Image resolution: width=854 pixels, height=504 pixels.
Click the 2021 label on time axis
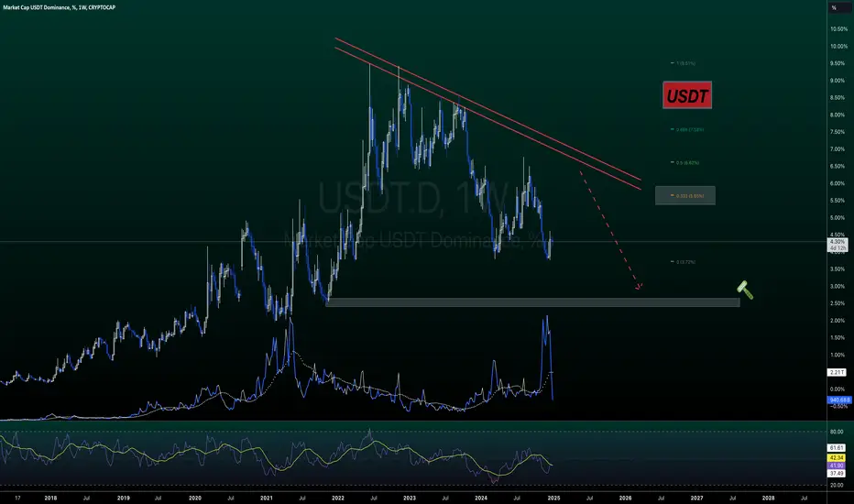tap(267, 498)
